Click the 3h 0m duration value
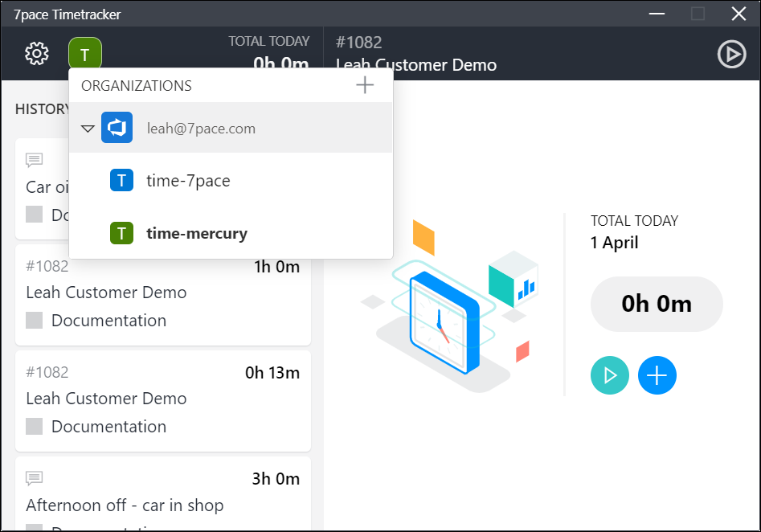The image size is (761, 532). pos(276,479)
